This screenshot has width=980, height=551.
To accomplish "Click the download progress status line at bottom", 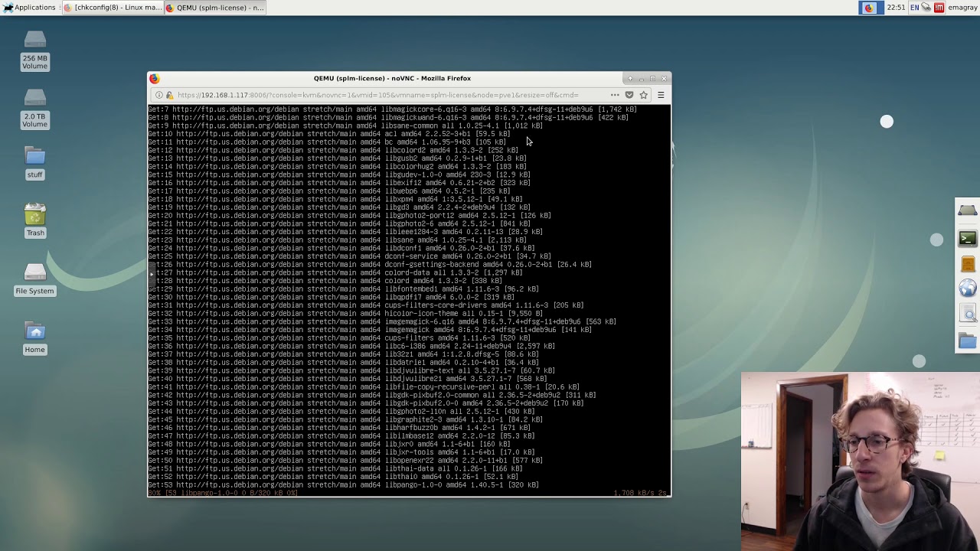I will pyautogui.click(x=408, y=493).
